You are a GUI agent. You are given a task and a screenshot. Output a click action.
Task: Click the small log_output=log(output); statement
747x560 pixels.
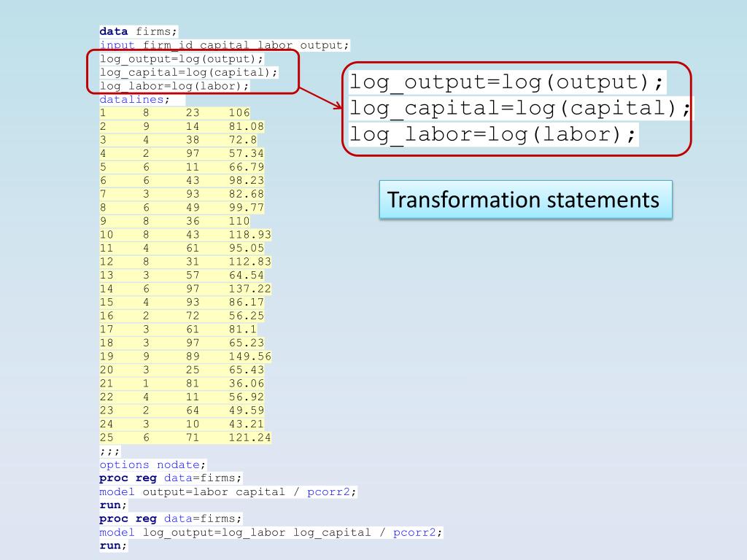click(181, 58)
